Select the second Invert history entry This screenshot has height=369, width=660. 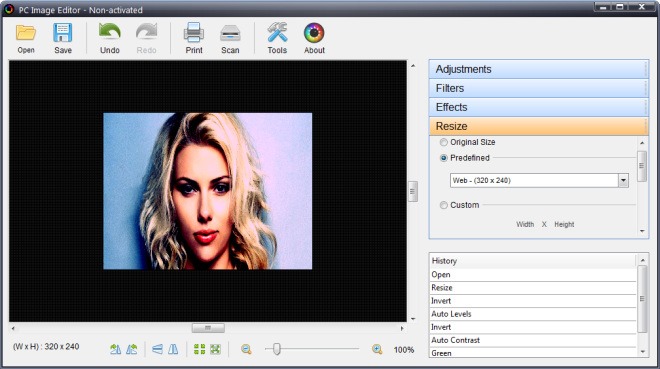533,327
